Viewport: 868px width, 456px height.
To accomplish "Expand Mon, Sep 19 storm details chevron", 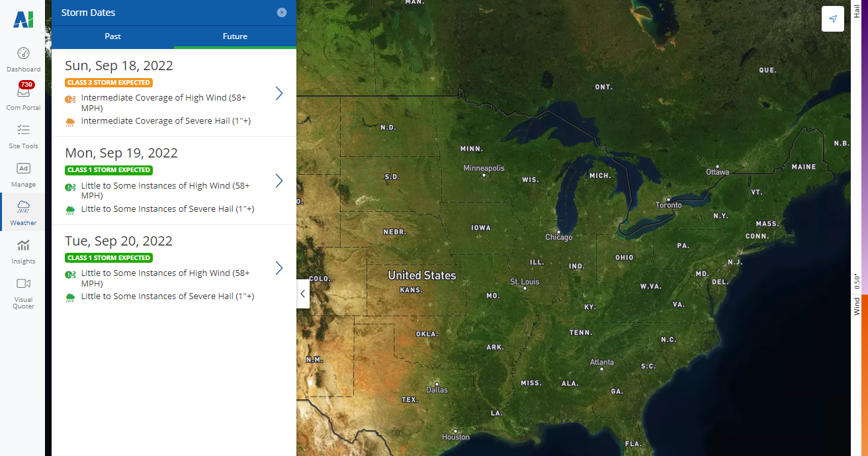I will (279, 181).
